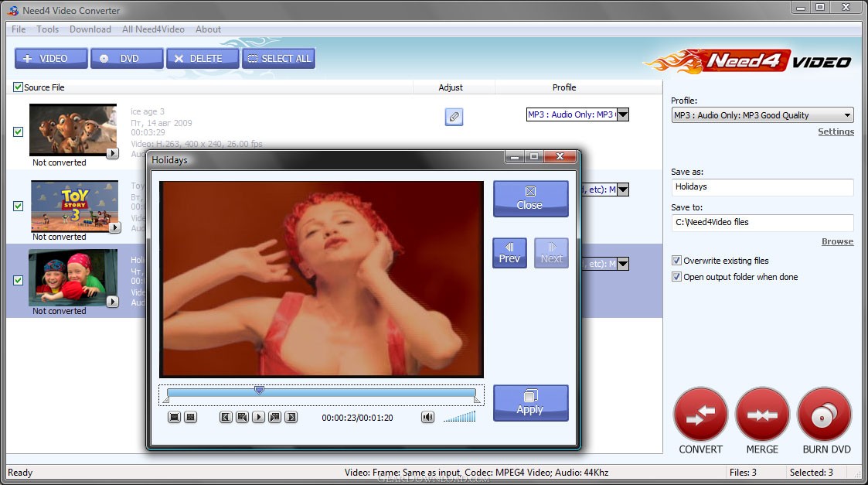The width and height of the screenshot is (868, 485).
Task: Click 'Files: 3' in the status bar
Action: (743, 473)
